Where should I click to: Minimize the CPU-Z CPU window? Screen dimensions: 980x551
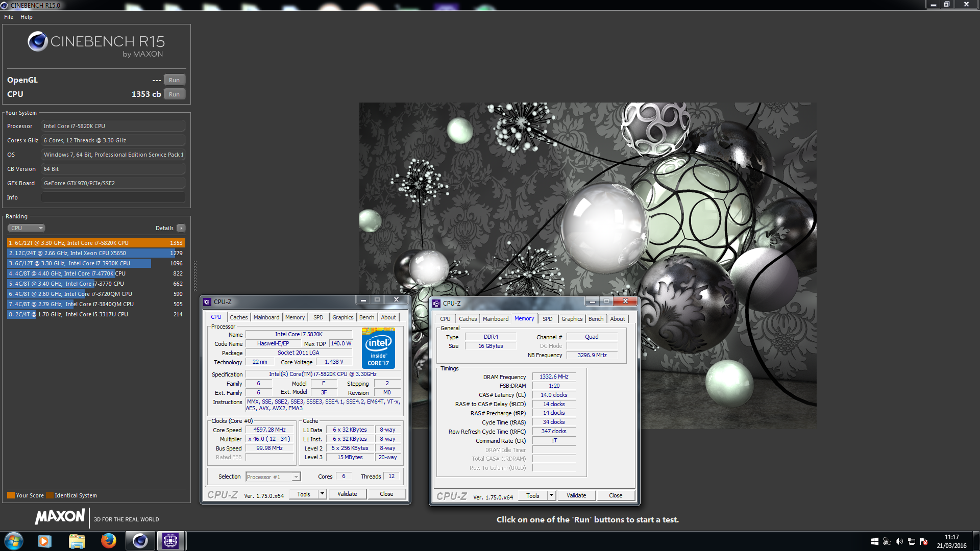tap(363, 300)
